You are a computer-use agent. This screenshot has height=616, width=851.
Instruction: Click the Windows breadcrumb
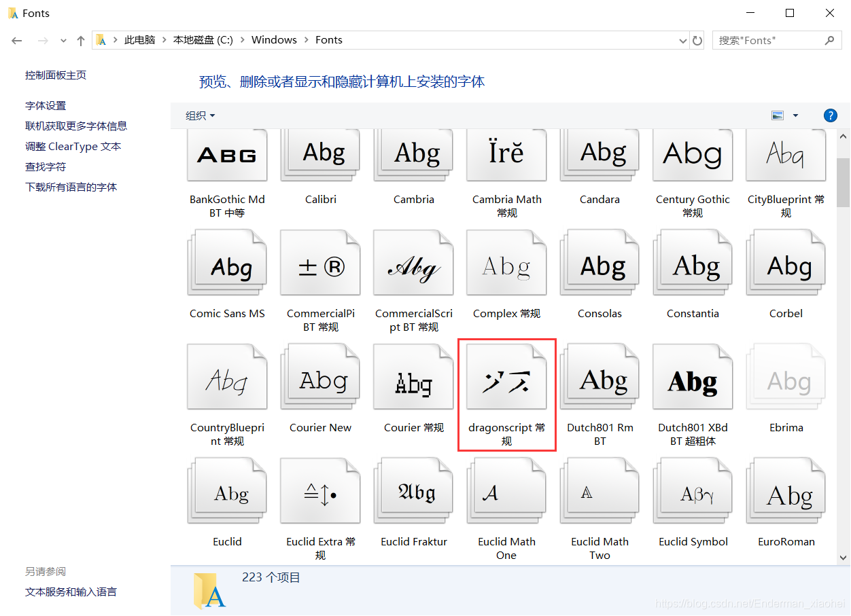(274, 40)
